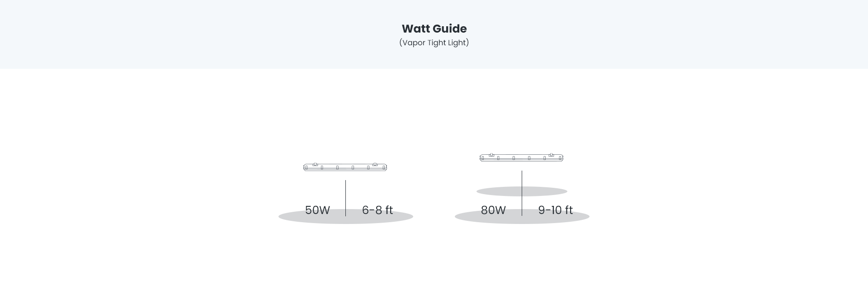The width and height of the screenshot is (868, 281).
Task: Click the 50W vapor tight light fixture icon
Action: click(x=345, y=167)
